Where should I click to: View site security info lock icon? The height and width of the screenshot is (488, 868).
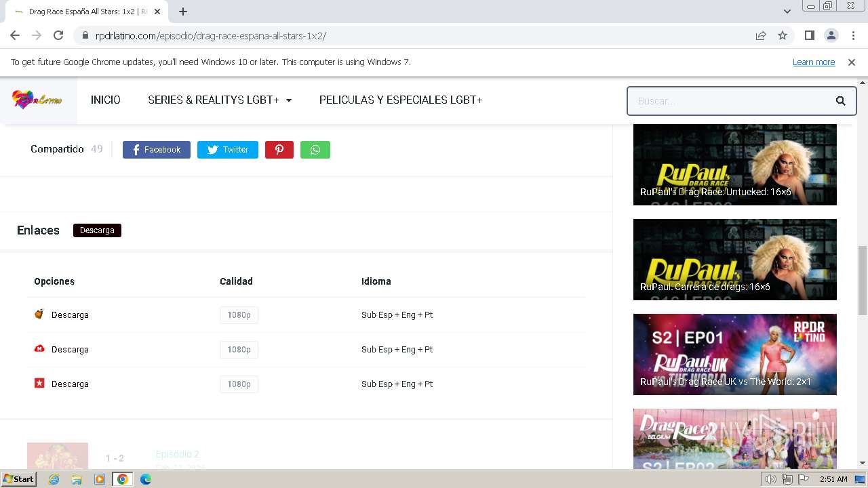point(85,35)
